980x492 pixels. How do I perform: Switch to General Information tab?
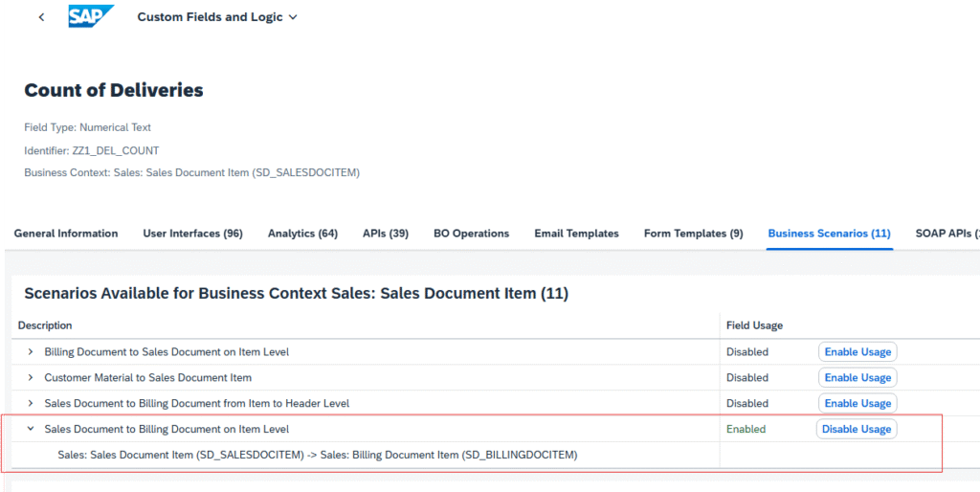(x=66, y=234)
